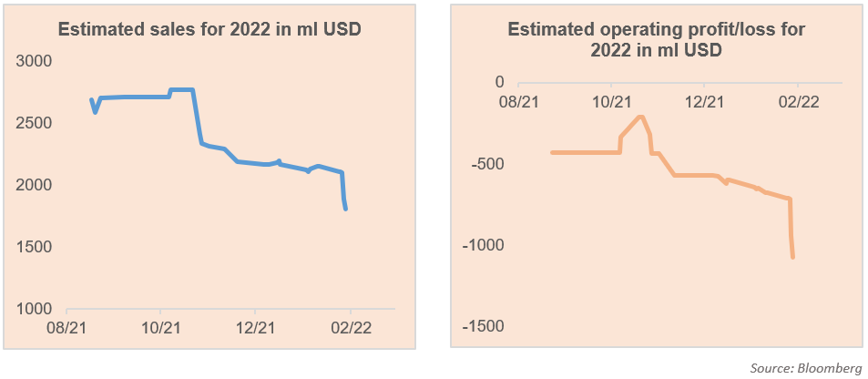The width and height of the screenshot is (868, 379).
Task: Click the 'Estimated operating profit/loss' chart title
Action: 656,40
